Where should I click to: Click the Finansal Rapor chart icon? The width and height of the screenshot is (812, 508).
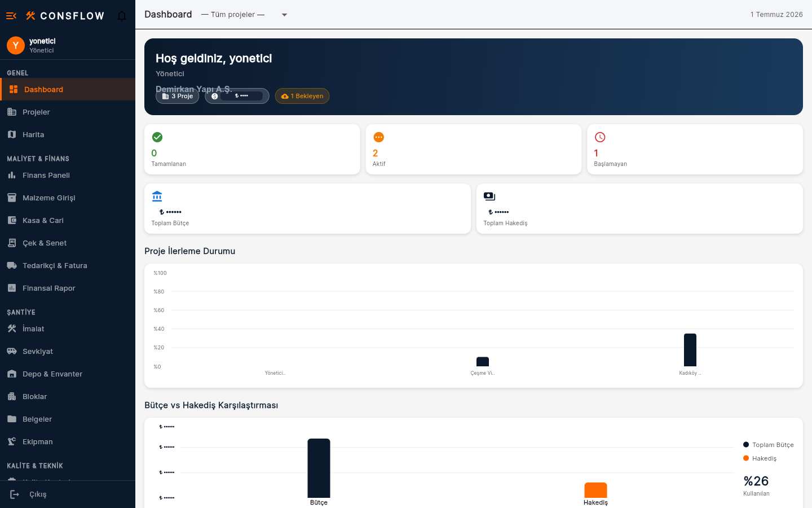pyautogui.click(x=12, y=288)
